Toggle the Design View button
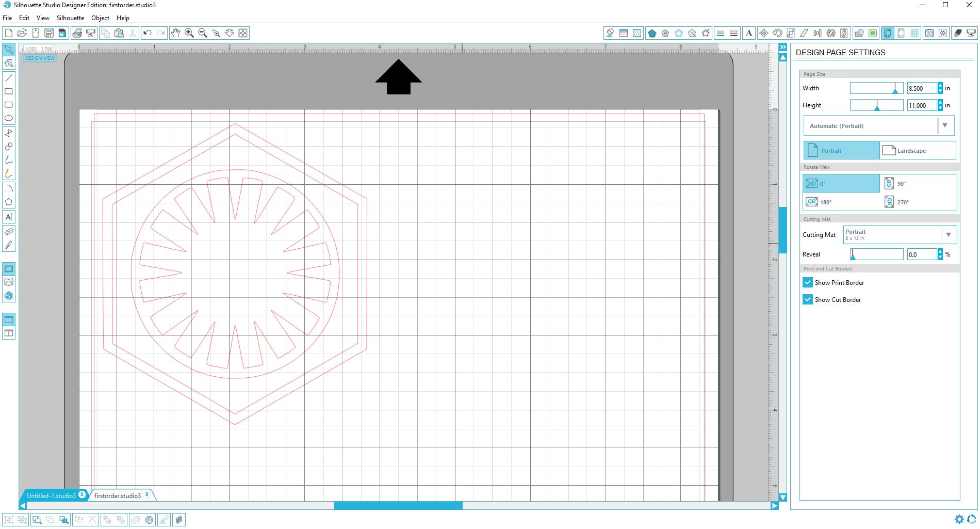980x529 pixels. click(x=40, y=58)
